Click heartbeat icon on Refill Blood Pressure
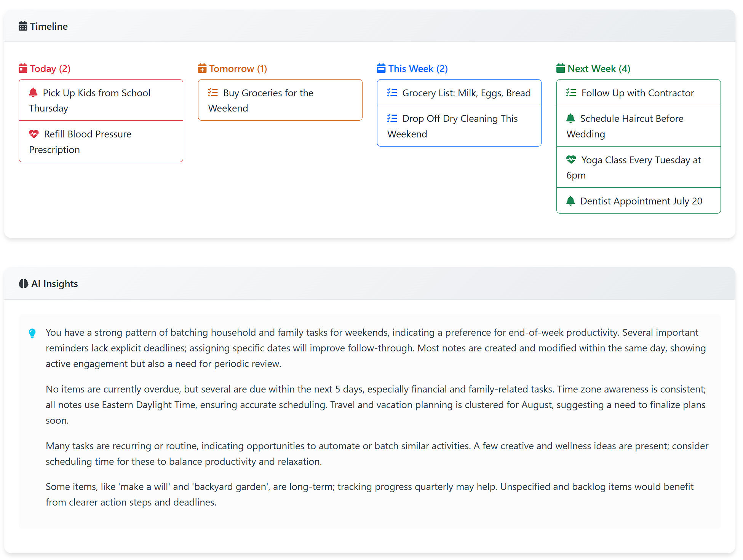743x560 pixels. click(x=34, y=134)
